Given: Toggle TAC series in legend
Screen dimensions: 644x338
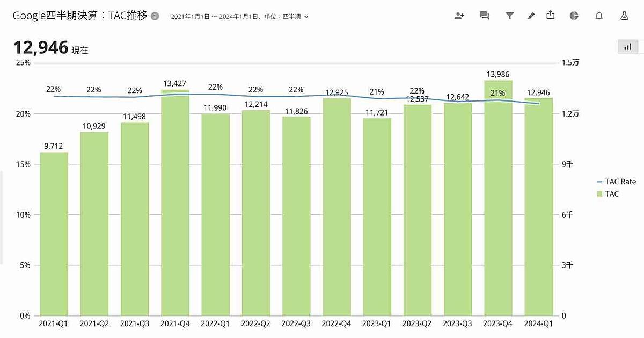Looking at the screenshot, I should (x=608, y=193).
